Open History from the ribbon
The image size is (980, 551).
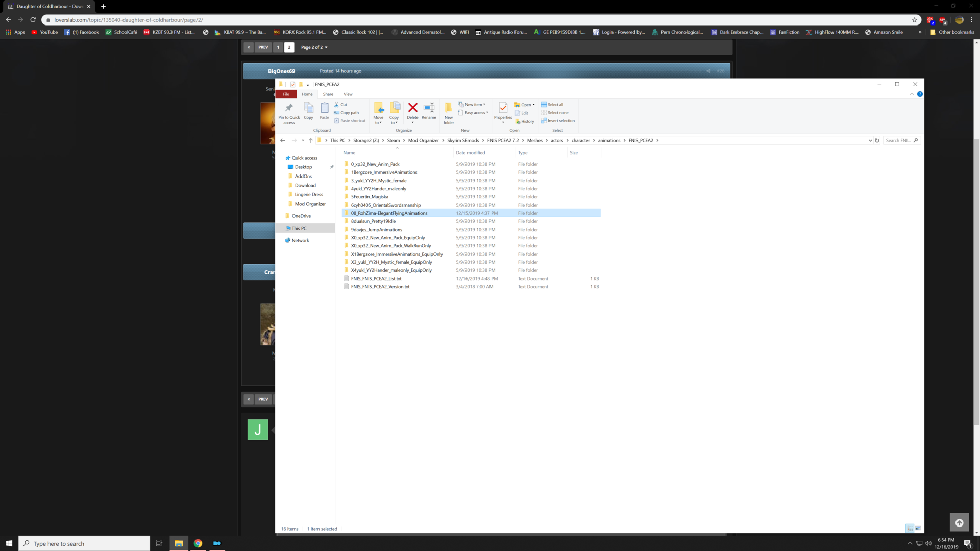point(524,121)
